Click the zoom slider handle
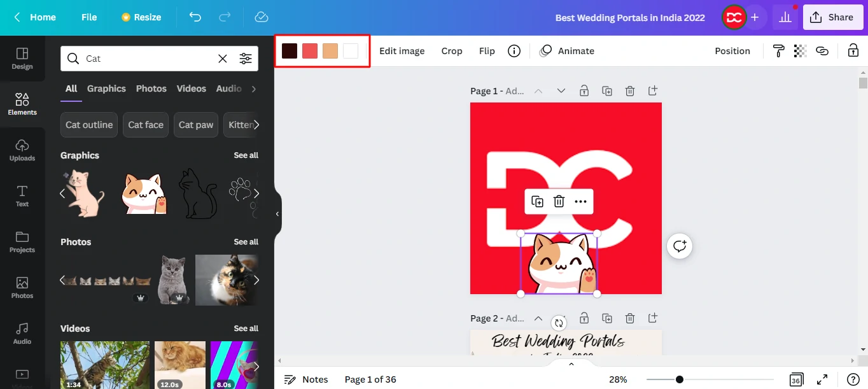Viewport: 868px width, 389px height. click(680, 379)
